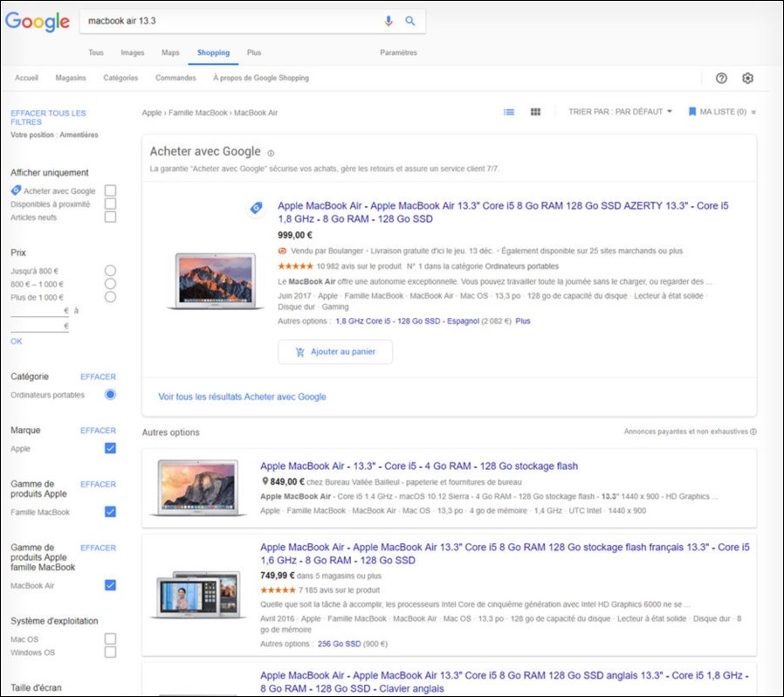The width and height of the screenshot is (784, 697).
Task: Click the search magnifier icon
Action: tap(410, 21)
